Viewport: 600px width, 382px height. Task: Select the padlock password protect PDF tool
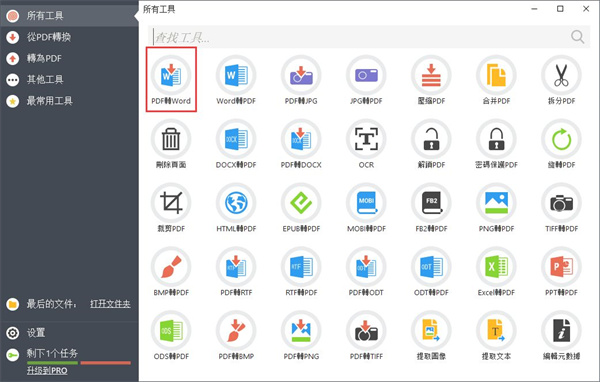496,144
